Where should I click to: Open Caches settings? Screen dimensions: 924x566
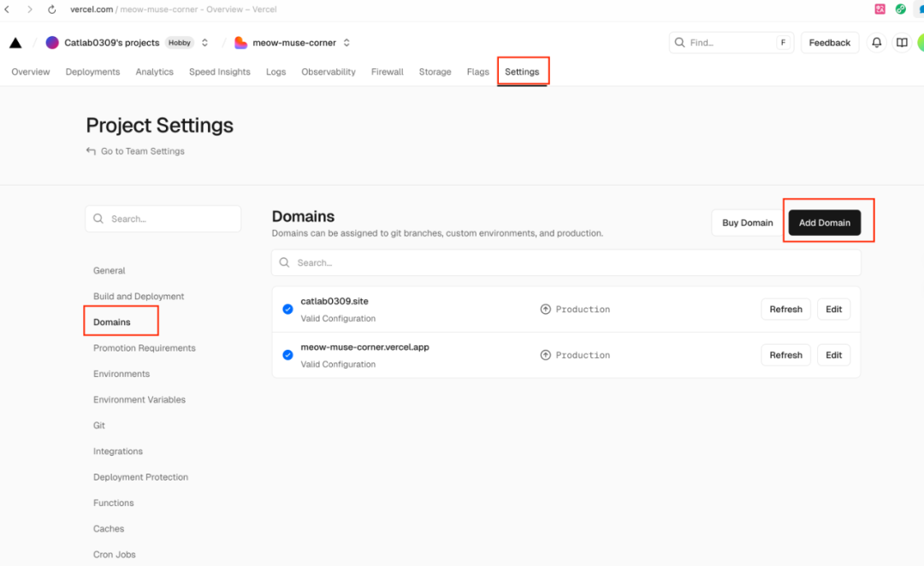pos(109,529)
